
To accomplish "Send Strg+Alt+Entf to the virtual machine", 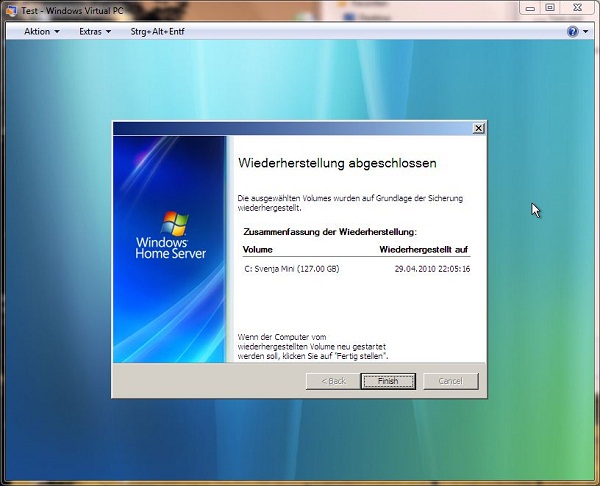I will (157, 31).
